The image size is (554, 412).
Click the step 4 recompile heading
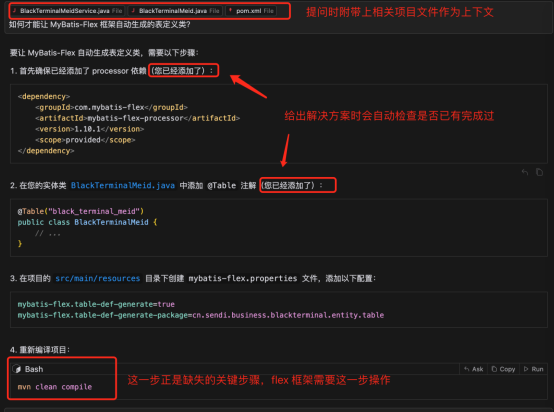(x=40, y=350)
